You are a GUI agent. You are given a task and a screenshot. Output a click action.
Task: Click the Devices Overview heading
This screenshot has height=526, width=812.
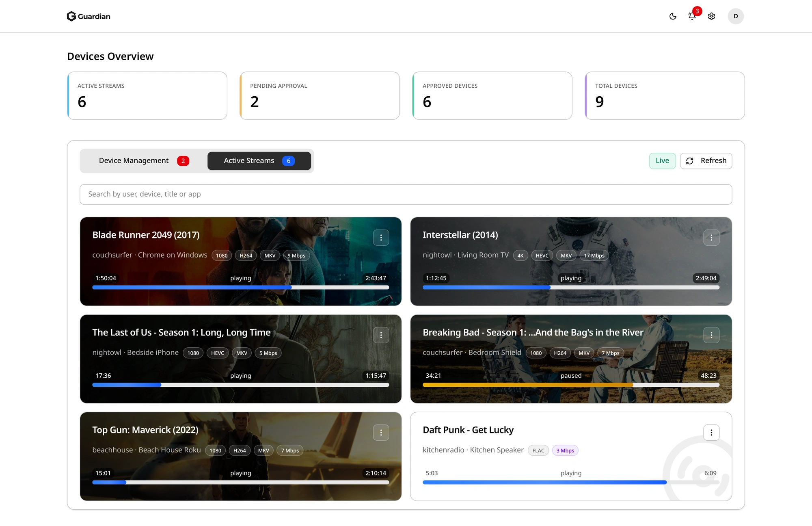coord(110,56)
